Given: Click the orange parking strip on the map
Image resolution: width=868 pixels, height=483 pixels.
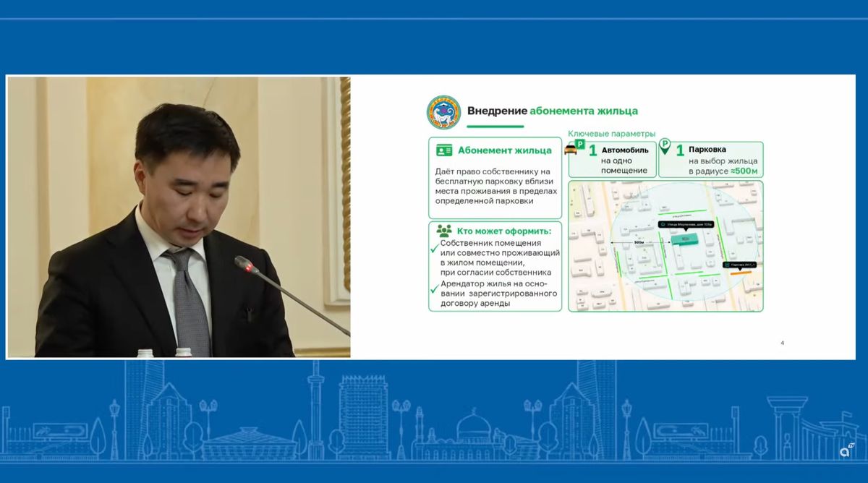Looking at the screenshot, I should tap(739, 274).
